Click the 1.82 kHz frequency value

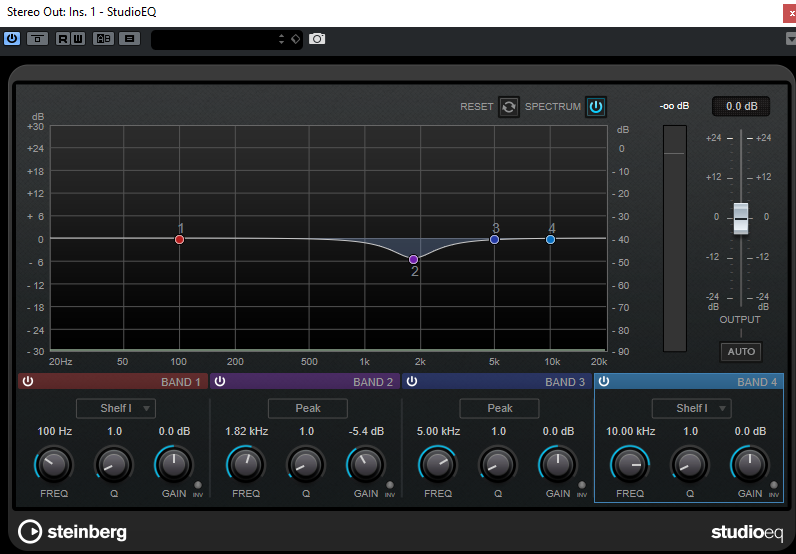pyautogui.click(x=247, y=431)
